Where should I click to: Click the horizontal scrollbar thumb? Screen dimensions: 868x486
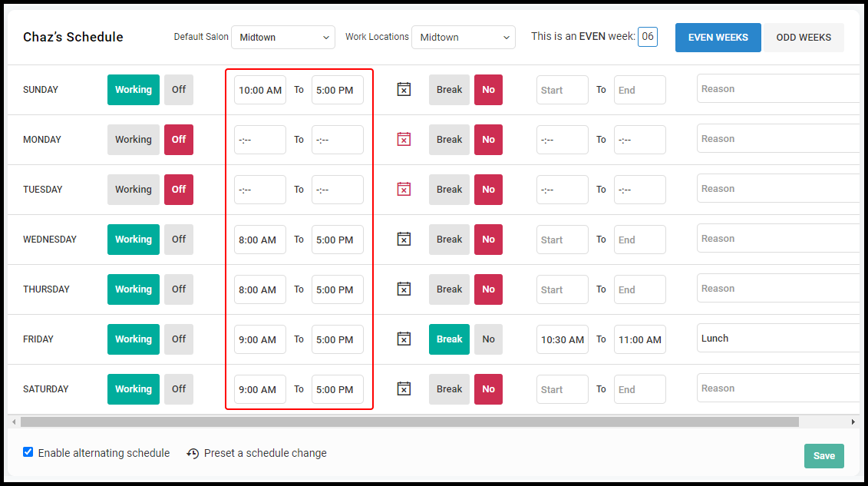[410, 422]
